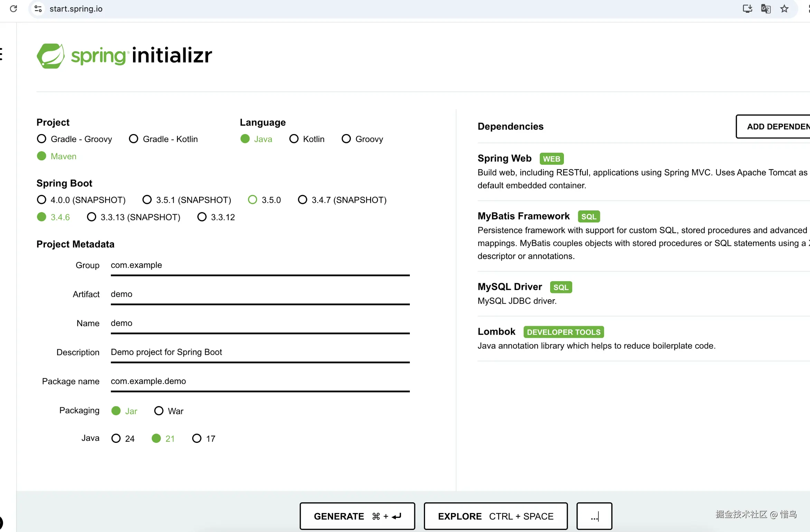The width and height of the screenshot is (810, 532).
Task: Select Spring Boot version 3.5.0
Action: (x=253, y=200)
